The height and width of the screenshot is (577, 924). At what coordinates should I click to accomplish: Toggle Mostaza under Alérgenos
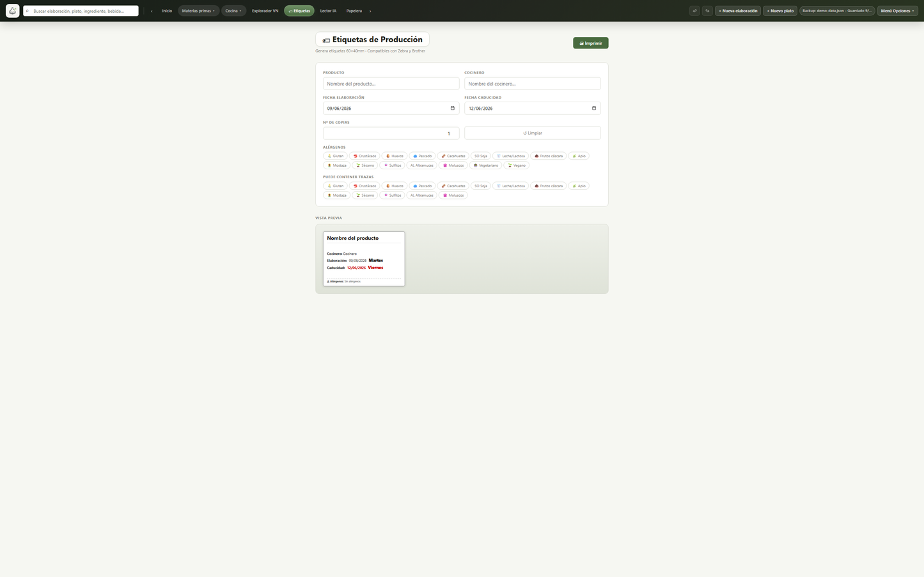tap(336, 165)
